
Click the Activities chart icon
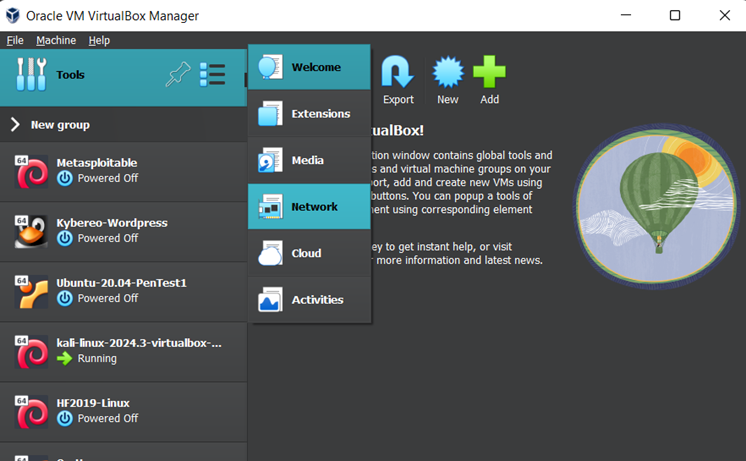[x=270, y=300]
